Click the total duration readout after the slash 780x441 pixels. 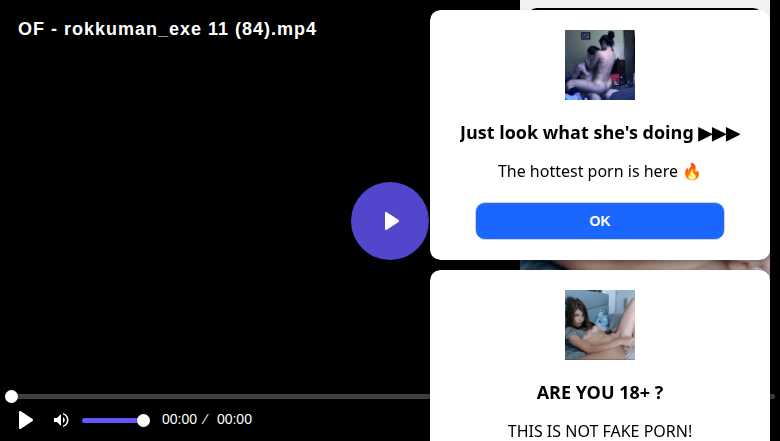click(234, 419)
